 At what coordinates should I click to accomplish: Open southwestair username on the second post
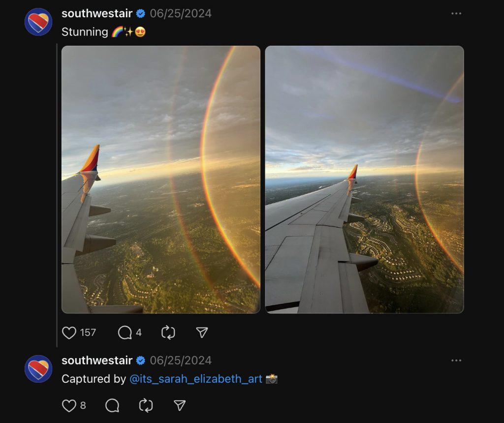click(x=97, y=361)
